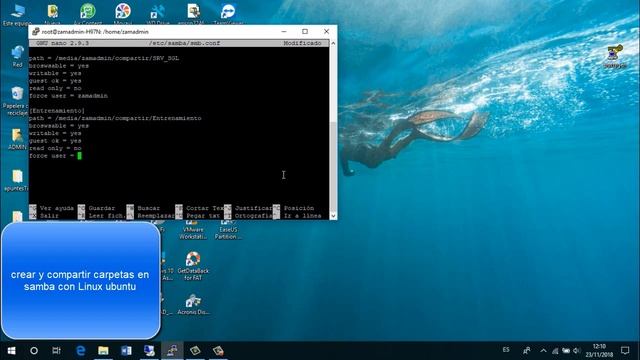The width and height of the screenshot is (640, 360).
Task: Click the [Entrenamiento] section header line
Action: [57, 111]
